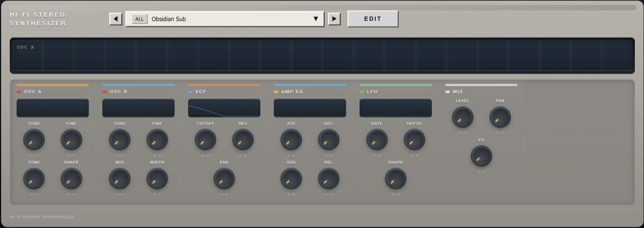The height and width of the screenshot is (228, 644).
Task: Click the OSC A TUNE knob
Action: tap(34, 139)
